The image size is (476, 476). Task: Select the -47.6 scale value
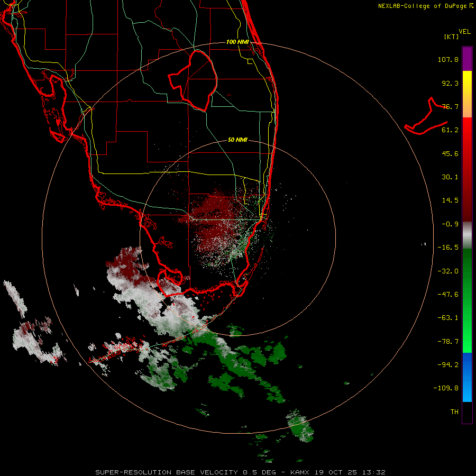point(448,295)
